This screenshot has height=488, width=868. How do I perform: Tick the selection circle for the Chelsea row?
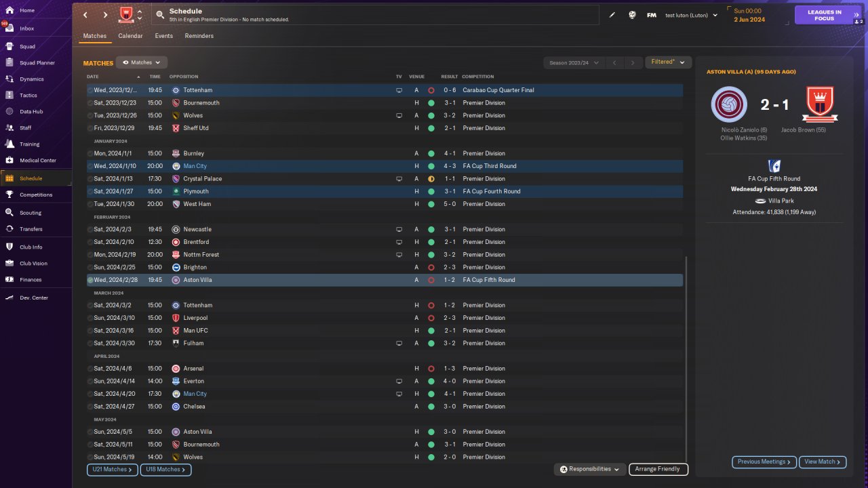coord(90,407)
